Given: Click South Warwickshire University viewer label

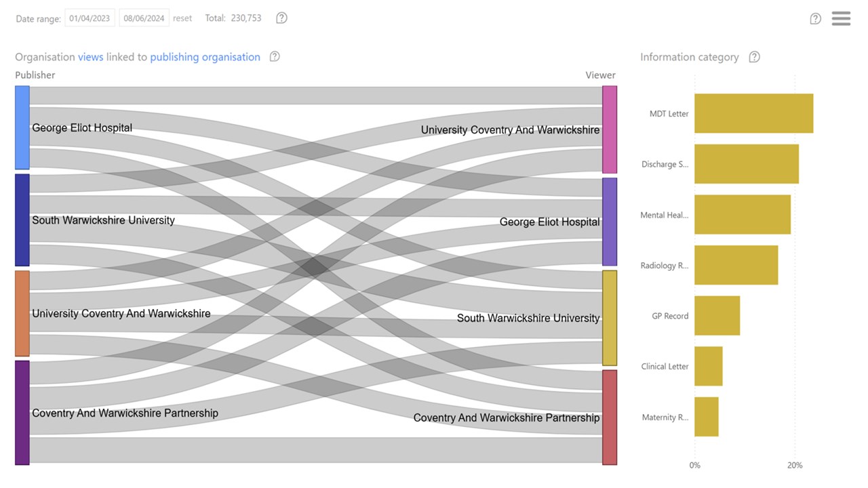Looking at the screenshot, I should tap(528, 318).
